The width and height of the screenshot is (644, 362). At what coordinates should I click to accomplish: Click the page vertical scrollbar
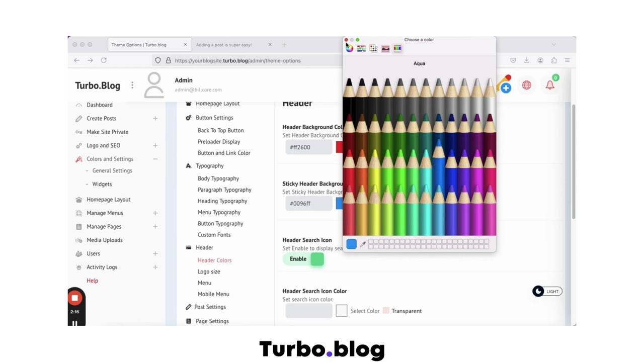[x=574, y=161]
